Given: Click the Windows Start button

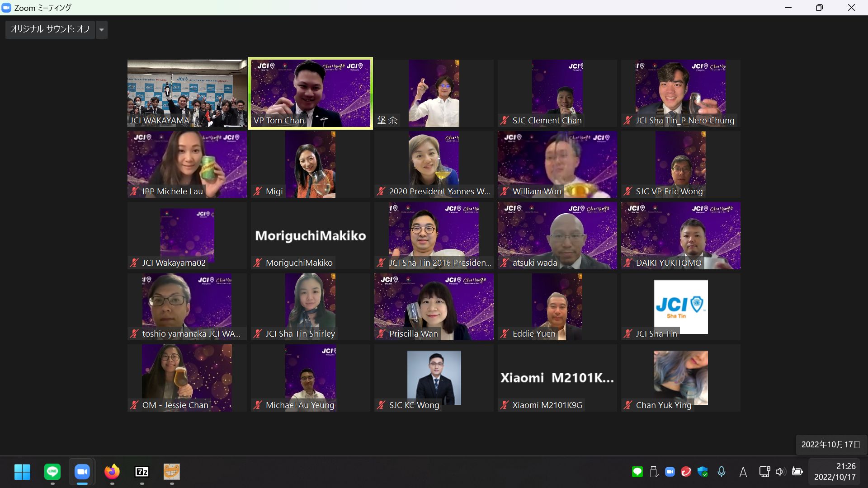Looking at the screenshot, I should [22, 472].
